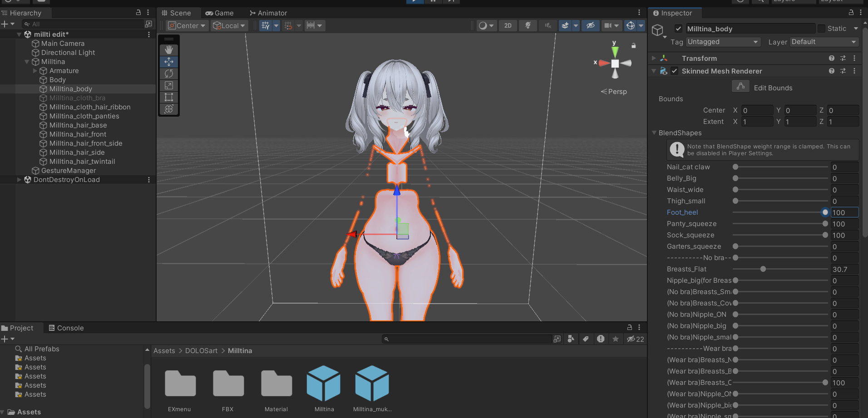Click the Hierarchy search scope icon
Screen dimensions: 868x418
tap(148, 24)
